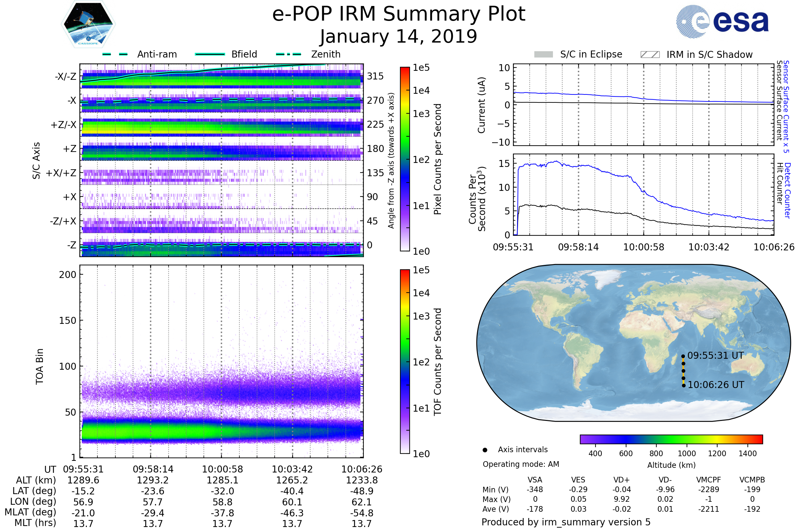Click the Bfield solid legend line
Image resolution: width=798 pixels, height=532 pixels.
tap(210, 54)
